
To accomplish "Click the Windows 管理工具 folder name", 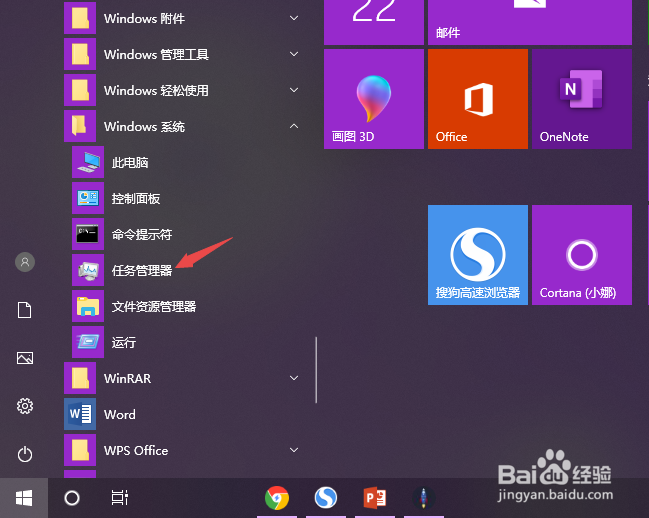I will point(156,54).
